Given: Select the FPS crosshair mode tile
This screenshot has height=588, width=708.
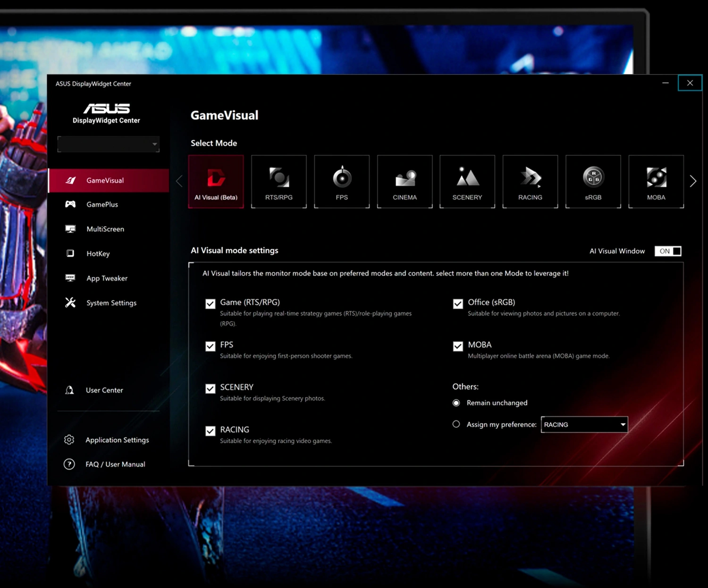Looking at the screenshot, I should (x=342, y=182).
